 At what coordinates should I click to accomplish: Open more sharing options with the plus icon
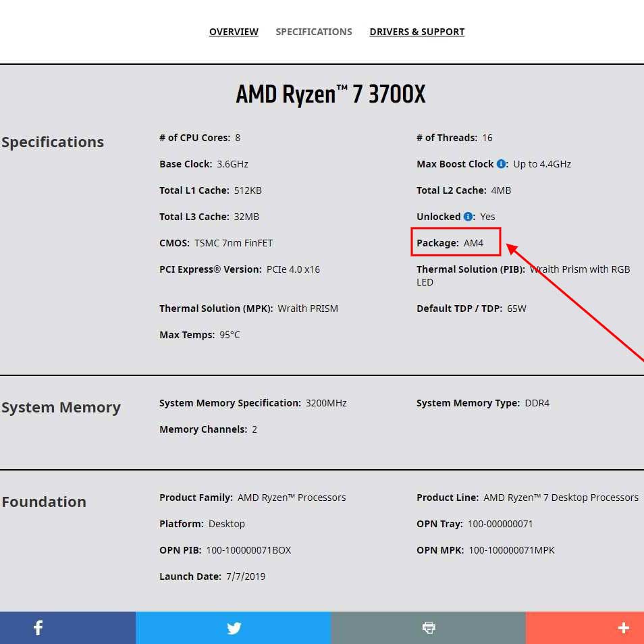coord(585,628)
